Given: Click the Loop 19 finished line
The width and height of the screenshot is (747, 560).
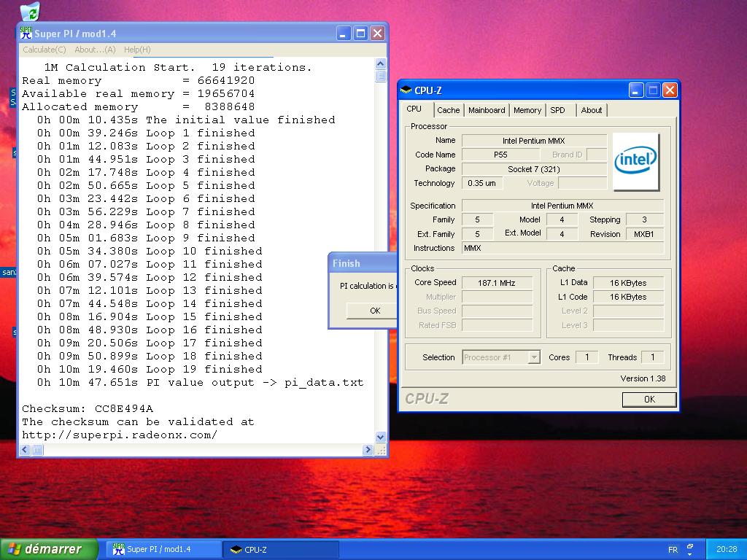Looking at the screenshot, I should pyautogui.click(x=150, y=369).
